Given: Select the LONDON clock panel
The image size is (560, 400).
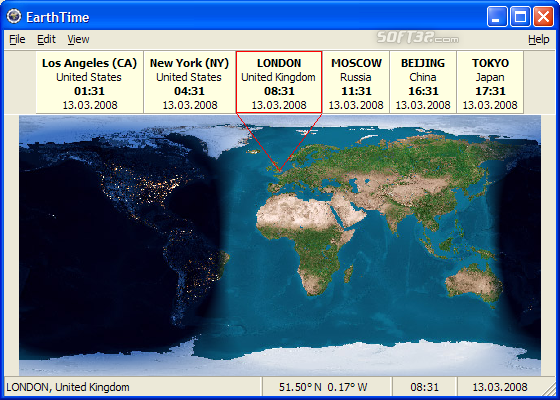Looking at the screenshot, I should tap(279, 82).
